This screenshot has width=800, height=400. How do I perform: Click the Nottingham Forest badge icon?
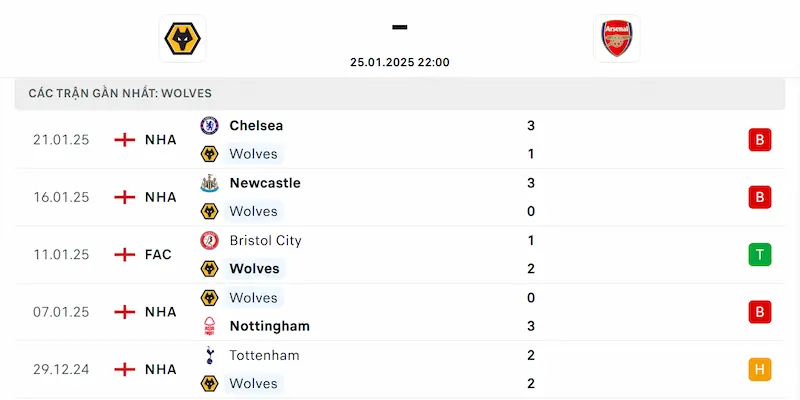[210, 326]
